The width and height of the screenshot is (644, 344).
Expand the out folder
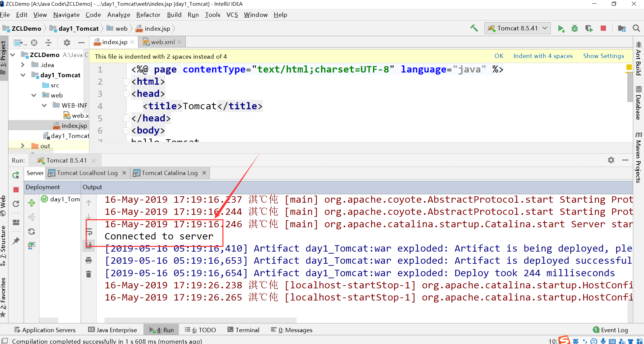(x=23, y=146)
